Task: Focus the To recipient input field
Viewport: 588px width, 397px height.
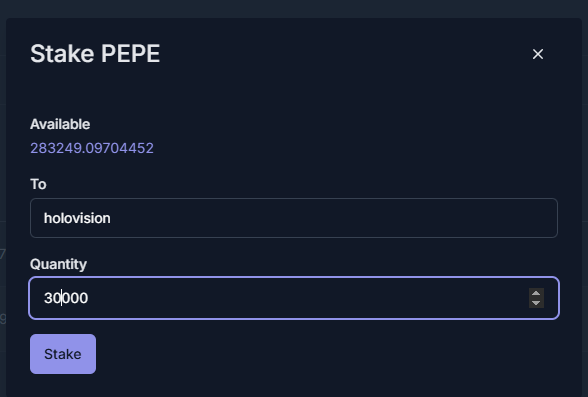Action: (294, 218)
